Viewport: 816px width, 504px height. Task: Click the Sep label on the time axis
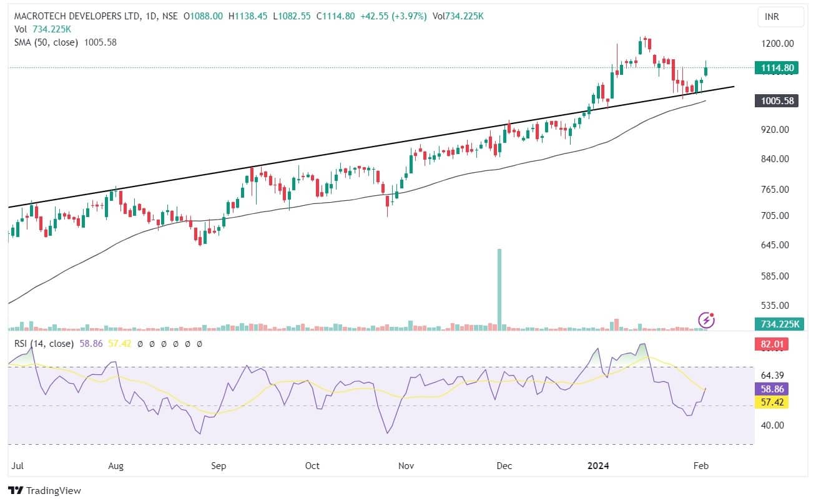point(218,466)
